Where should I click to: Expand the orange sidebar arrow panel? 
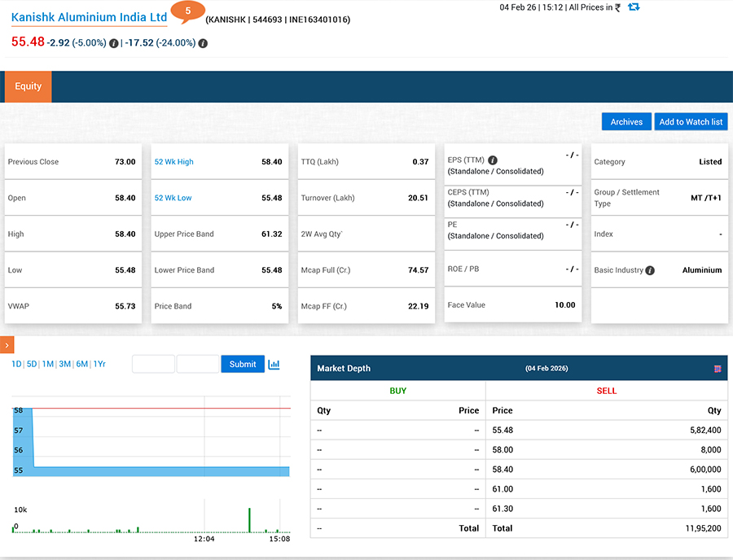(x=7, y=344)
